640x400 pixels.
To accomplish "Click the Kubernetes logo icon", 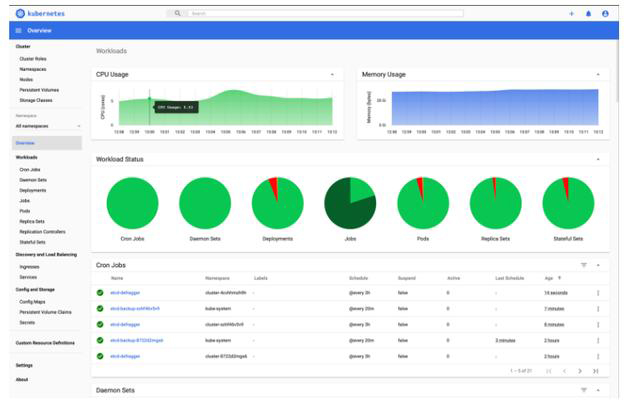I will (x=20, y=13).
